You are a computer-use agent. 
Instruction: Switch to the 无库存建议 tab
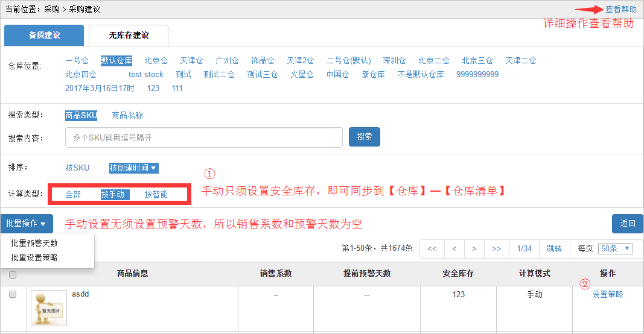129,36
